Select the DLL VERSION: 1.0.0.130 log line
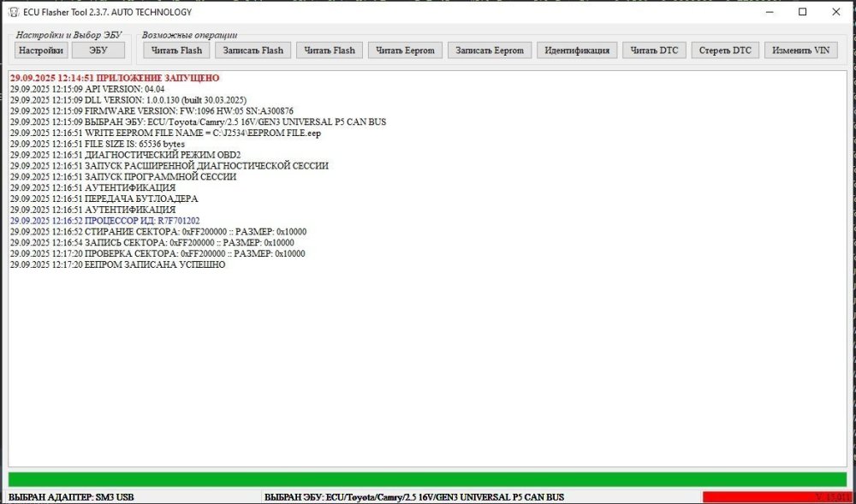Viewport: 856px width, 504px height. pos(128,100)
